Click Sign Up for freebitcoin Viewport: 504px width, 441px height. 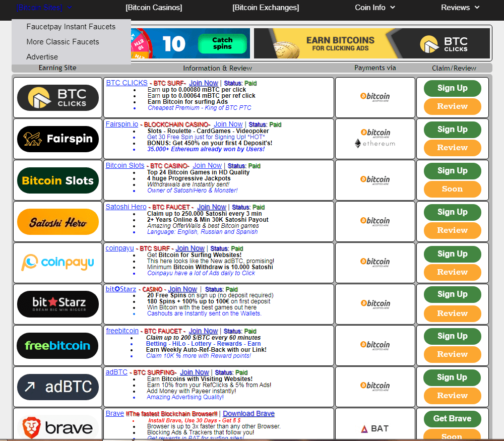pos(452,336)
